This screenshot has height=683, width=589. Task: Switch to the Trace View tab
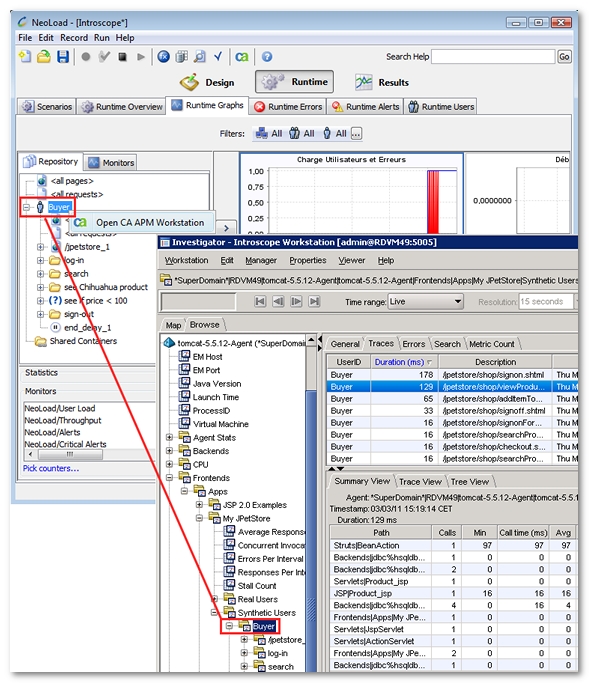(420, 481)
